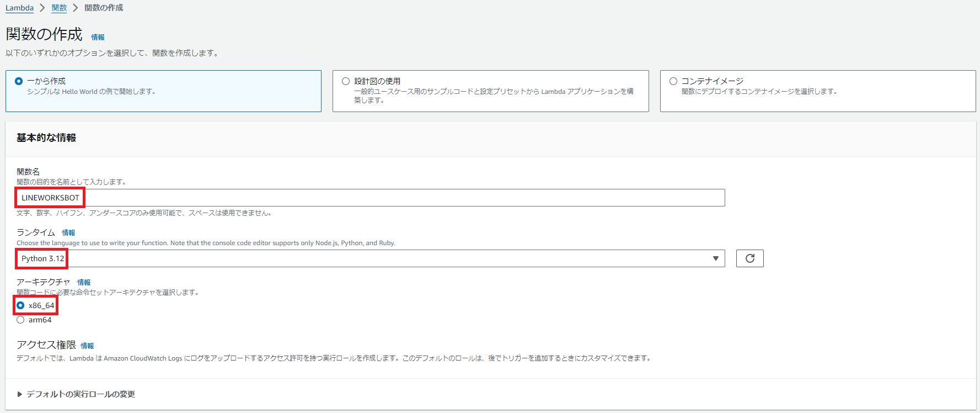Open 情報 link next to アクセス権限
980x413 pixels.
(x=87, y=346)
